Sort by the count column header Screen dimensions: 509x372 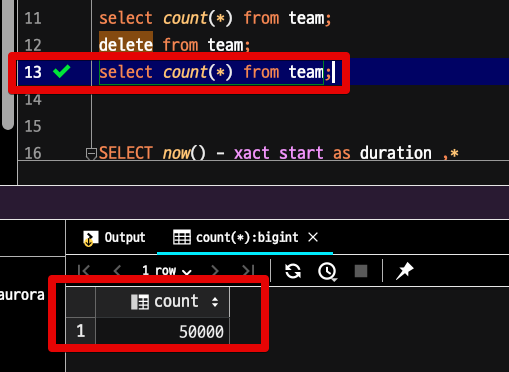click(x=163, y=302)
